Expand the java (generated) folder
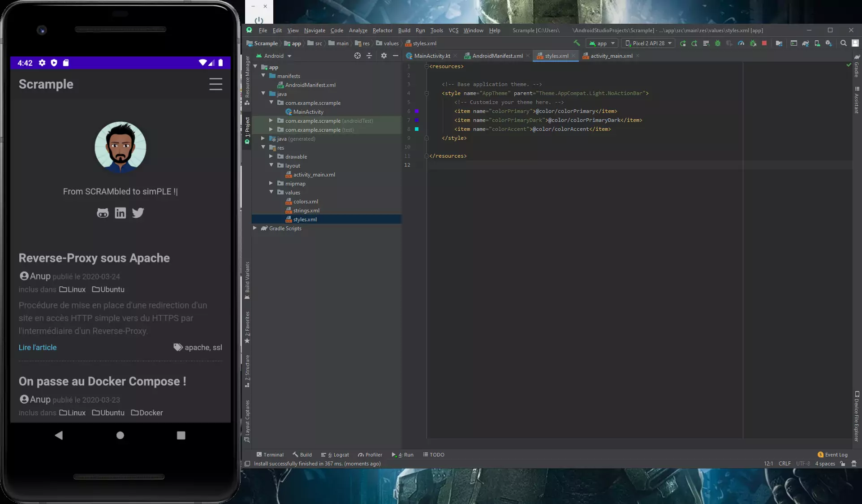 pyautogui.click(x=263, y=138)
